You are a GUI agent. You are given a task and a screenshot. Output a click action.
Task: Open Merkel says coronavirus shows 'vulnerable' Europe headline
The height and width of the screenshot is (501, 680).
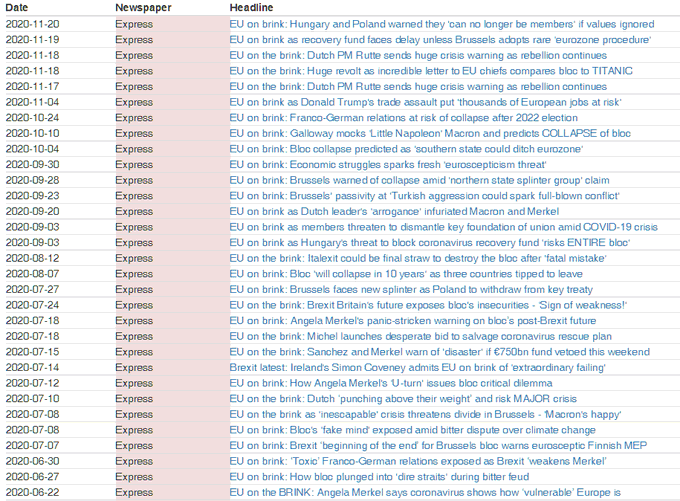425,493
